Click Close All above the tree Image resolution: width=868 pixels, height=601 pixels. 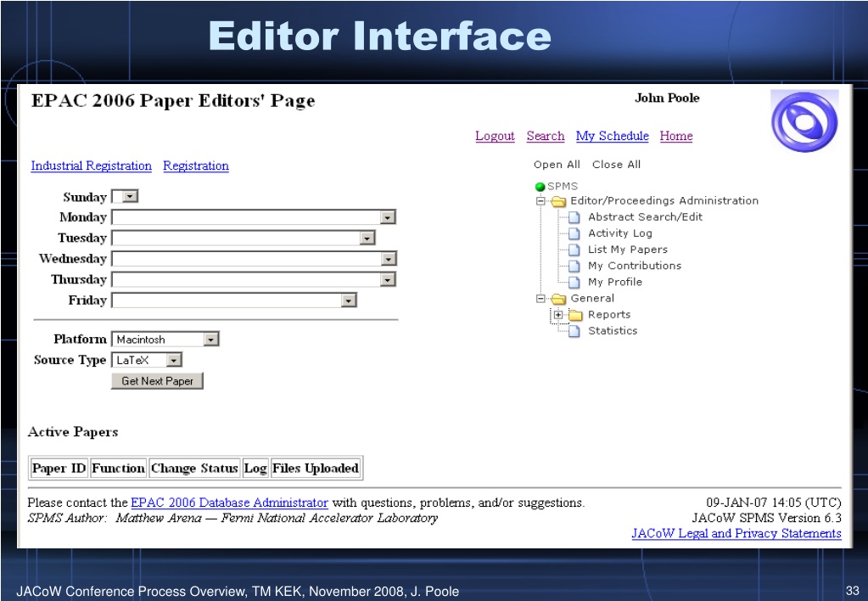[616, 165]
